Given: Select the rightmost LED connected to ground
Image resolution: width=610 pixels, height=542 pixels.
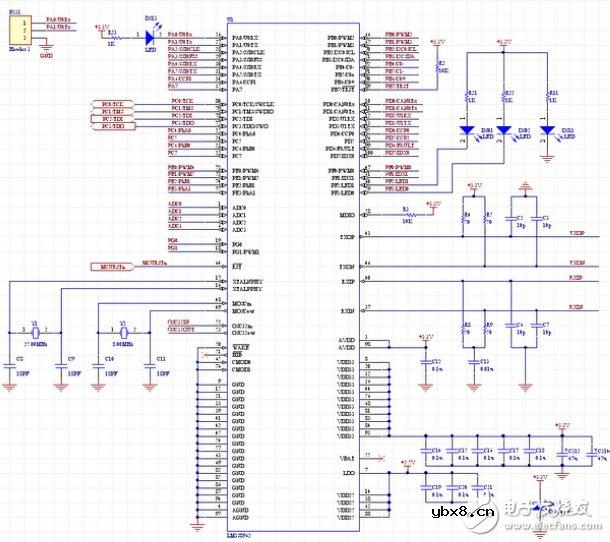Looking at the screenshot, I should click(x=546, y=130).
